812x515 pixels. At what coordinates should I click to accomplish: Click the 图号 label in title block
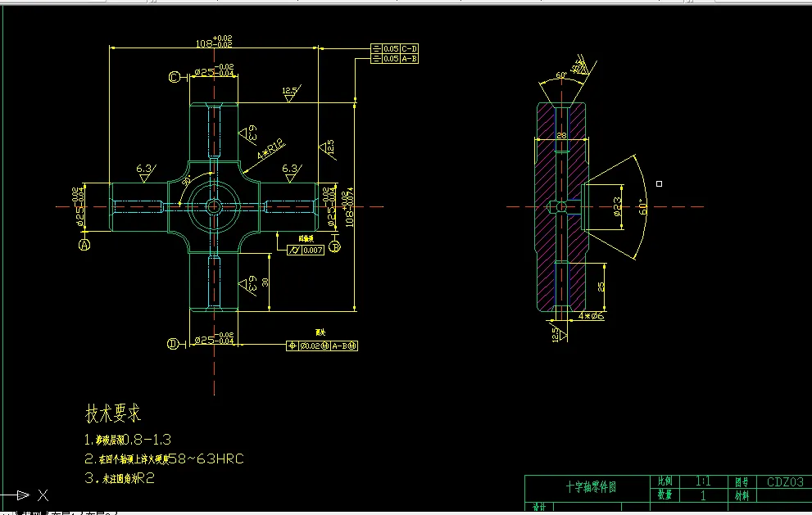pos(742,482)
